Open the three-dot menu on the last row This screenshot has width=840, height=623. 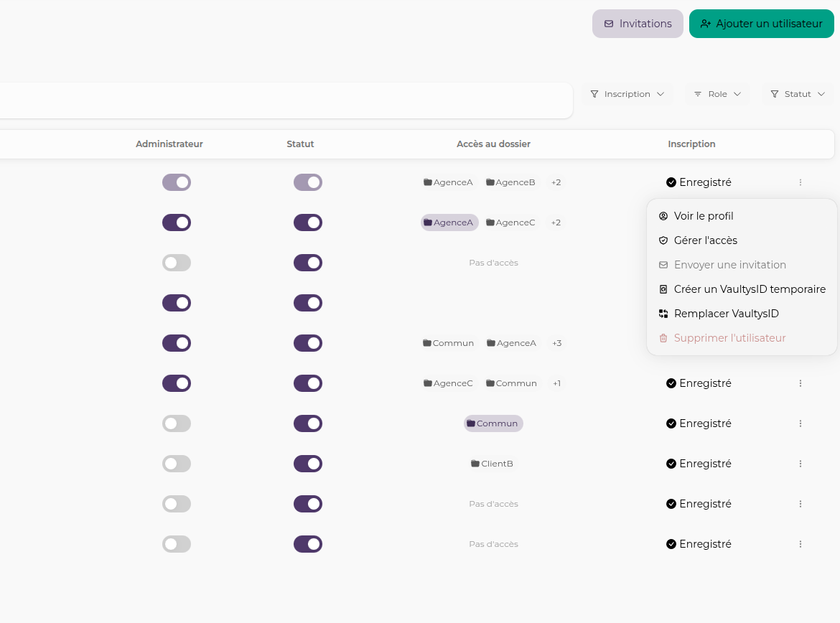[800, 544]
